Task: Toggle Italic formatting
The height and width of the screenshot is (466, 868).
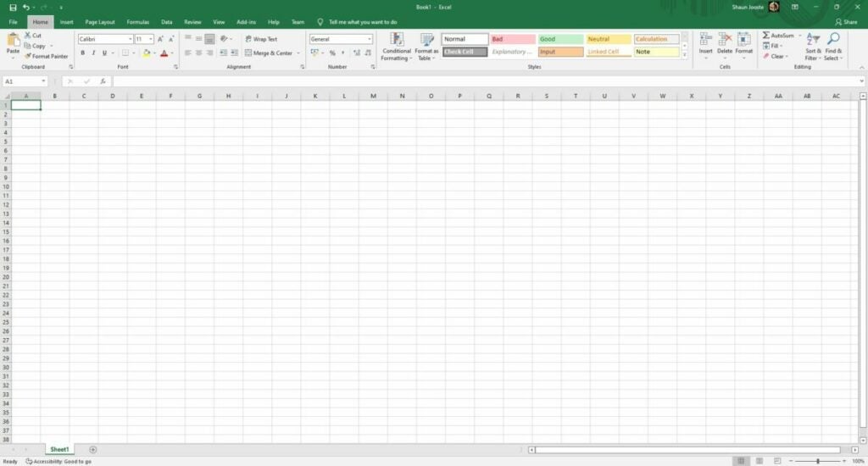Action: pos(93,53)
